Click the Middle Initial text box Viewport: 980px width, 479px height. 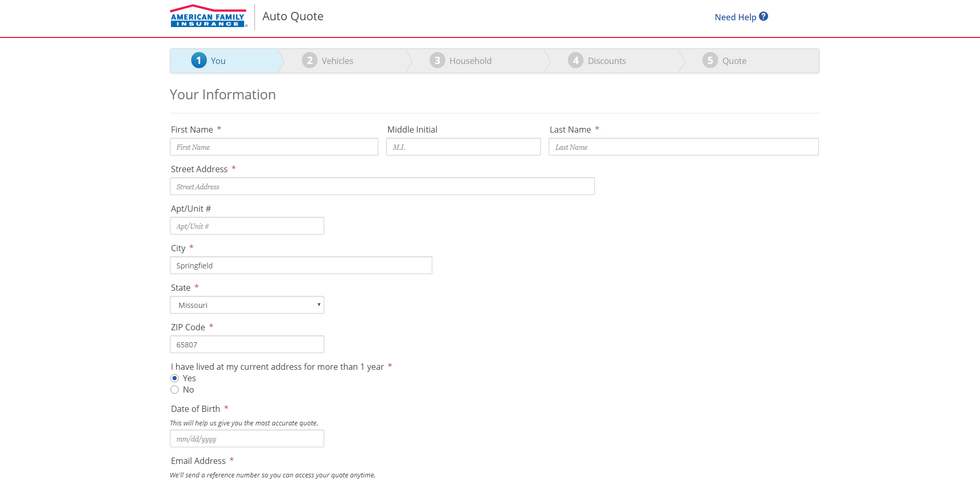463,147
